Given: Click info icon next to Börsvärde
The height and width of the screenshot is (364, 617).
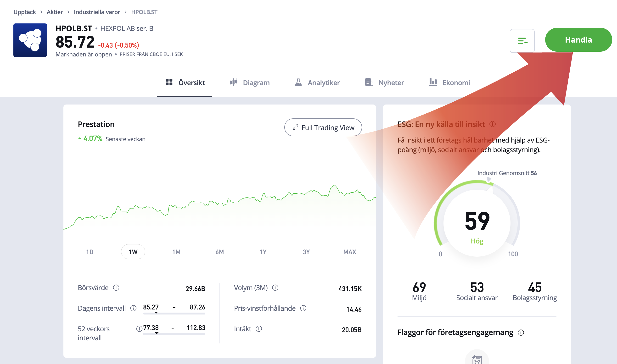Looking at the screenshot, I should (116, 287).
